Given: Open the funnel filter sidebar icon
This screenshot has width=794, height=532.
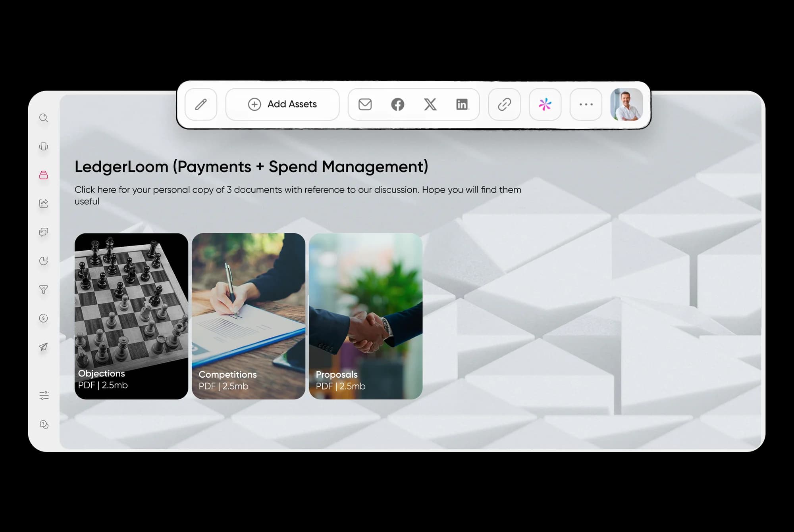Looking at the screenshot, I should (44, 289).
